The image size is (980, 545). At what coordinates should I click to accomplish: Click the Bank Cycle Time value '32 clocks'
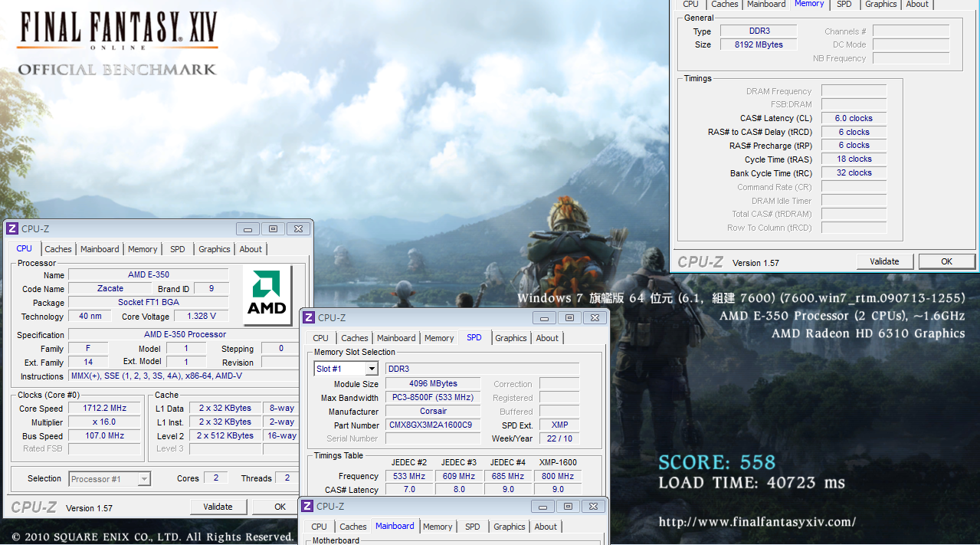854,173
